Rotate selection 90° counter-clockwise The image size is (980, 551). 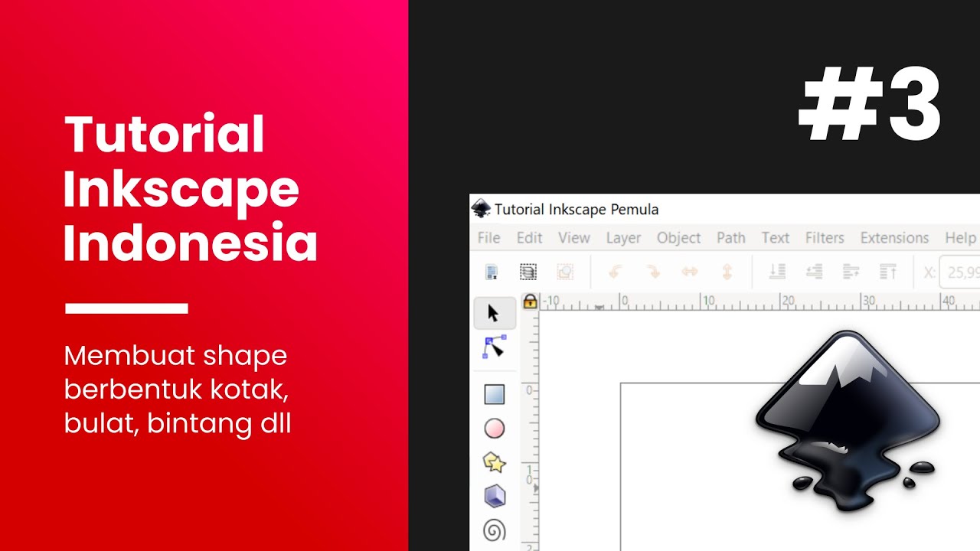point(615,272)
